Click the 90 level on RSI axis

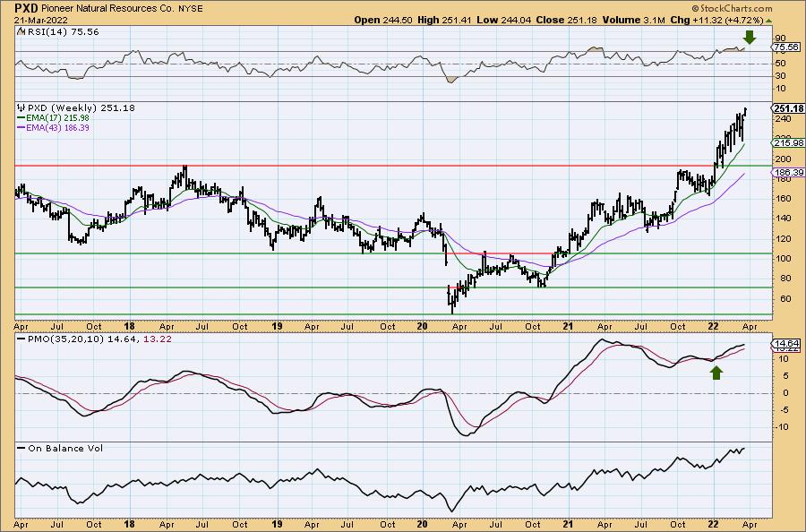click(x=780, y=38)
